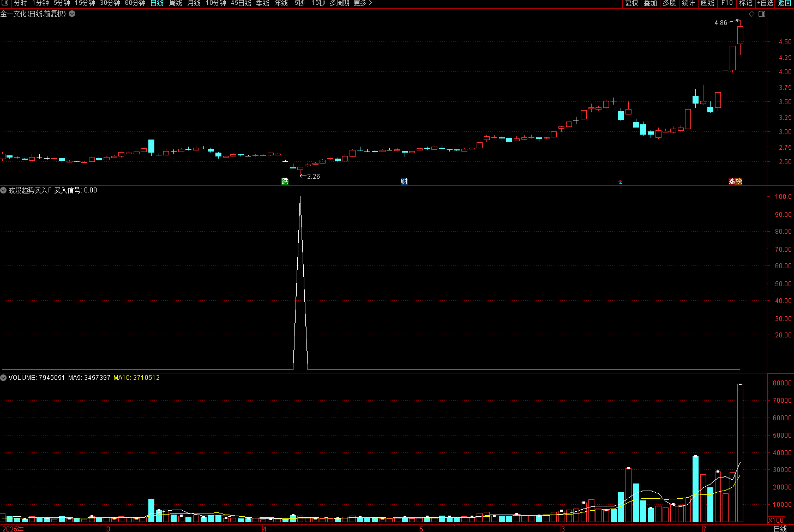The image size is (794, 532).
Task: Click the 标记 mark button
Action: point(745,3)
